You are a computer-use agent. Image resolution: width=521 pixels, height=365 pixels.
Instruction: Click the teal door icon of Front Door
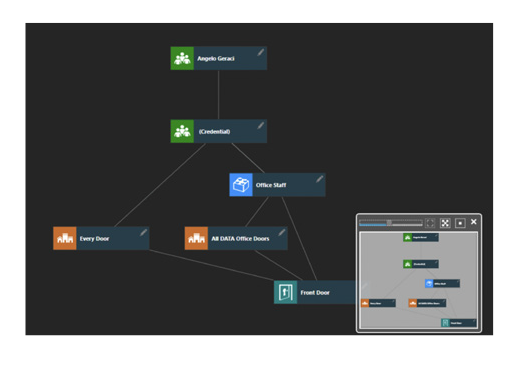286,292
